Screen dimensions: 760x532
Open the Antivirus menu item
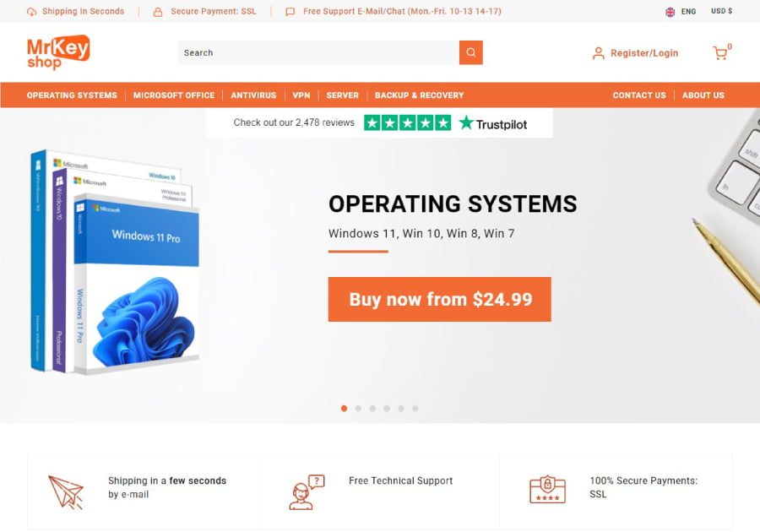click(253, 95)
